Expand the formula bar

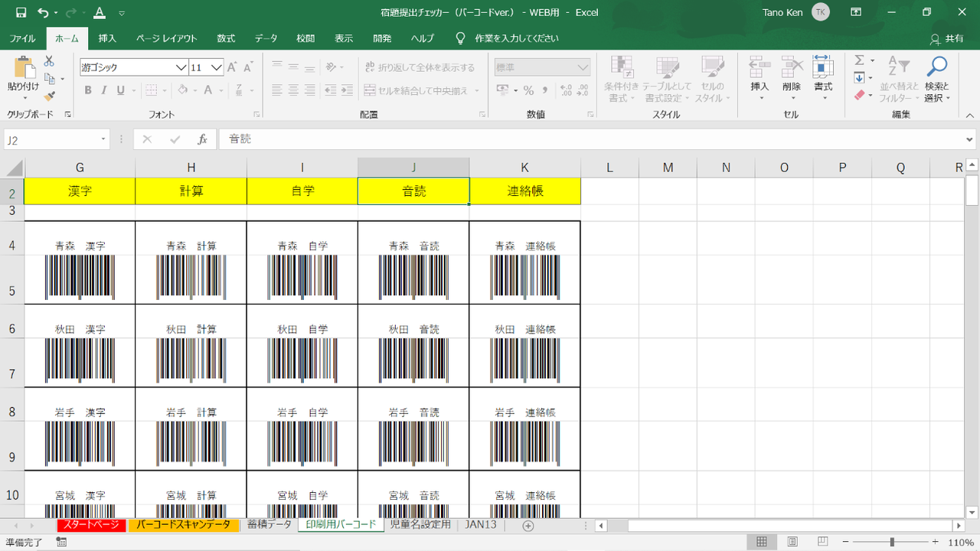[x=970, y=139]
